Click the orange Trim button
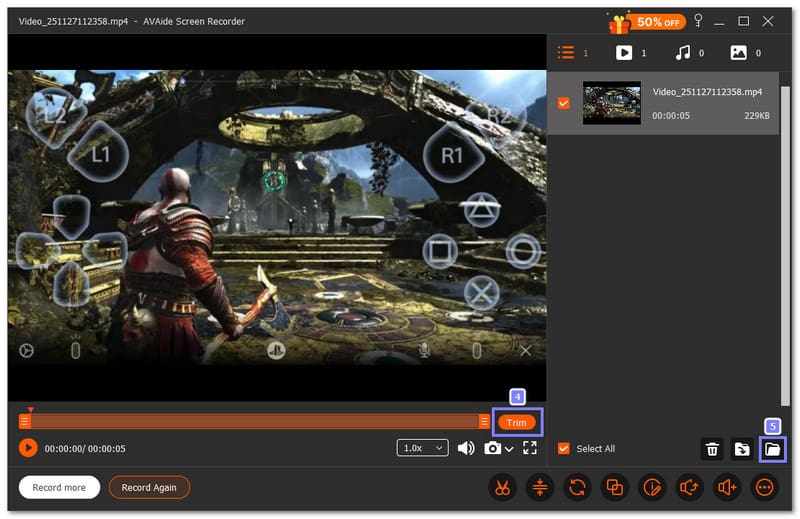 tap(516, 422)
